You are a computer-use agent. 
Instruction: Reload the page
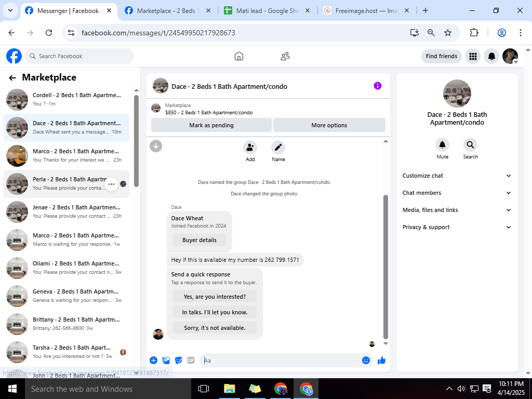tap(49, 33)
